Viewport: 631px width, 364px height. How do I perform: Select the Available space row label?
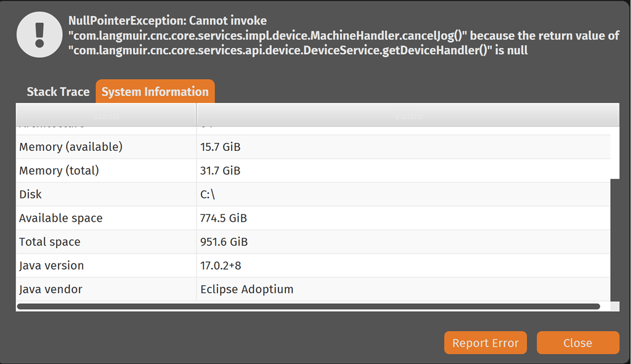click(61, 218)
